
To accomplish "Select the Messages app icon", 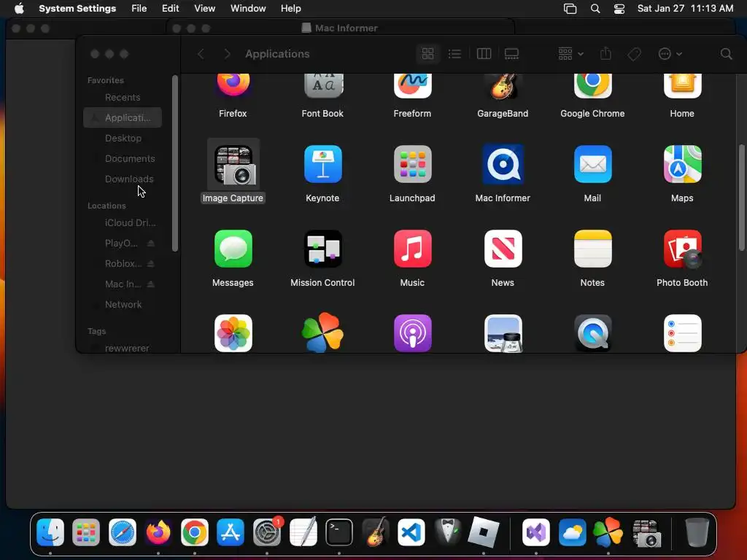I will pyautogui.click(x=233, y=249).
